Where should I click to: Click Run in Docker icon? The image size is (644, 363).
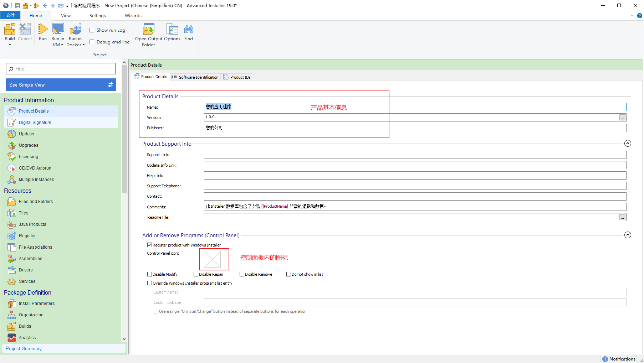coord(75,29)
